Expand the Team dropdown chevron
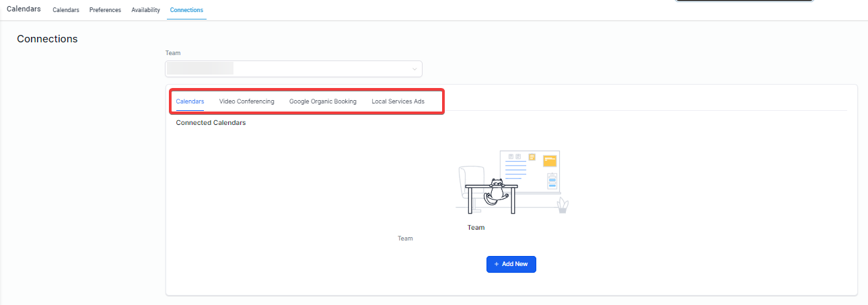This screenshot has height=305, width=868. pos(414,69)
